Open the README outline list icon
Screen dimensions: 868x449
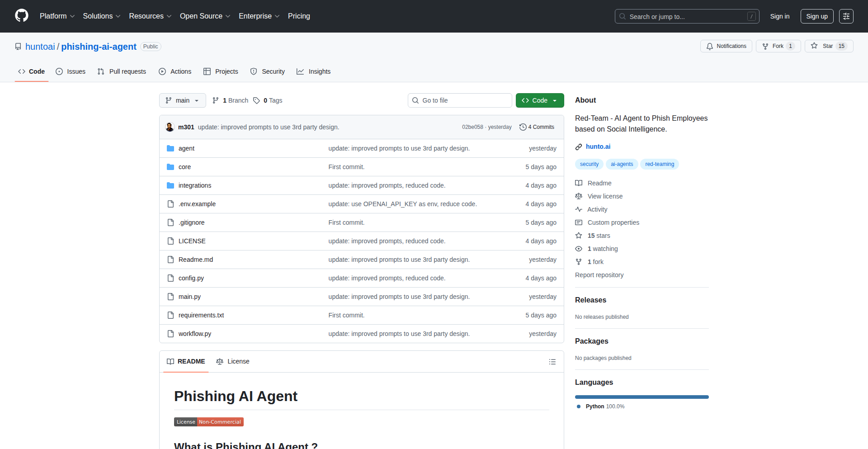pyautogui.click(x=552, y=362)
